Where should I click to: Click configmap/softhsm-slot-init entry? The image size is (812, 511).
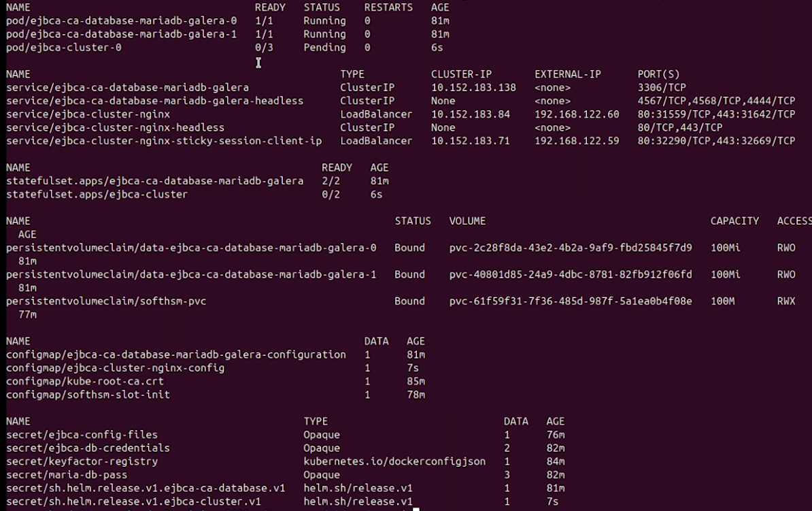click(88, 395)
